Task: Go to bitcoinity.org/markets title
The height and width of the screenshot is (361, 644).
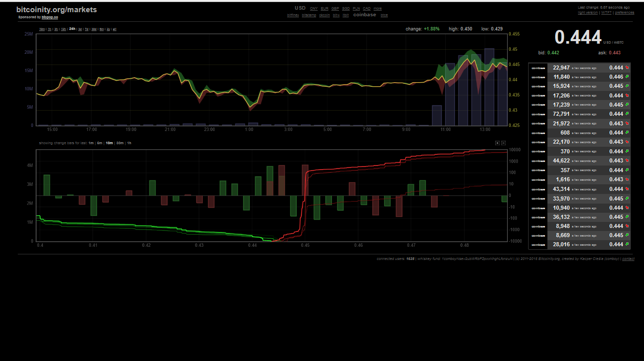Action: (x=56, y=10)
